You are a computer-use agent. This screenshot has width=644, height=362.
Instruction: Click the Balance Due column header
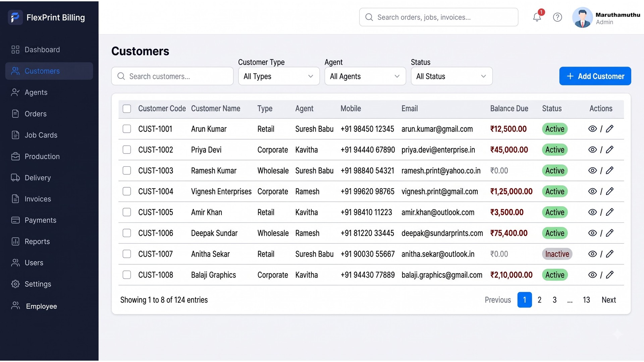[509, 109]
